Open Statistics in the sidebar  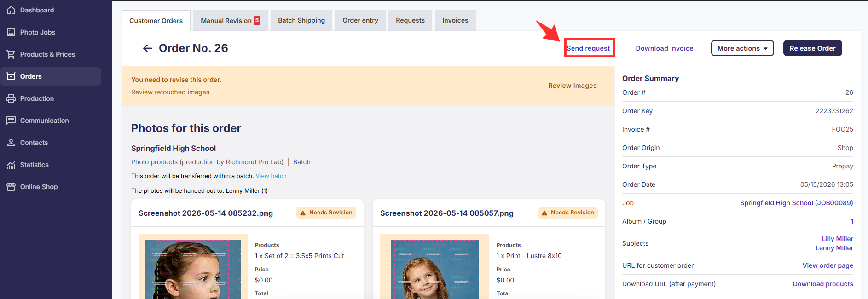51,165
